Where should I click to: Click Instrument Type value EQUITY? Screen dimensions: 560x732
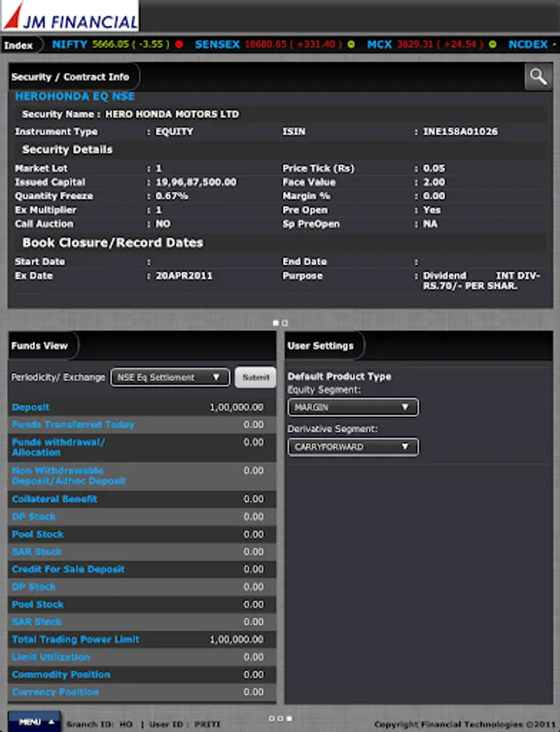pos(174,132)
